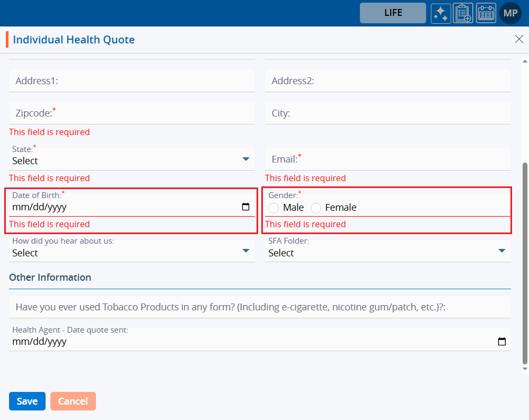
Task: Select the Female gender option
Action: (316, 208)
